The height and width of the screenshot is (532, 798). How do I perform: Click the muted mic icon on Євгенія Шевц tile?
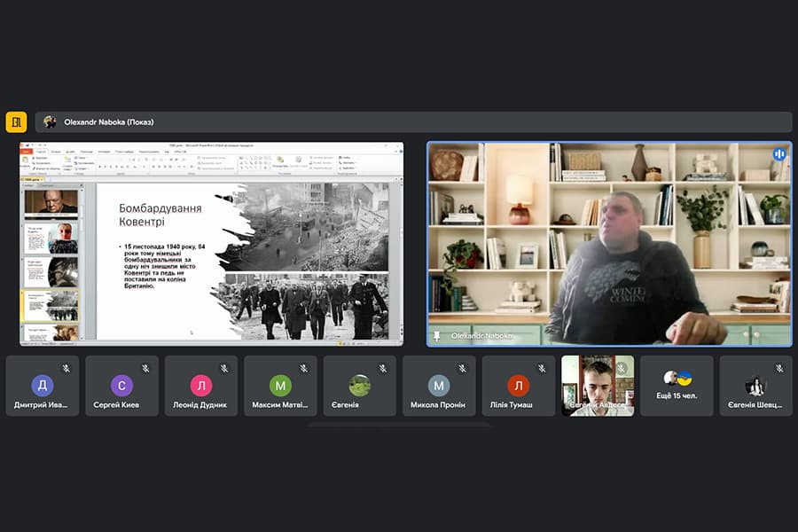(x=779, y=368)
